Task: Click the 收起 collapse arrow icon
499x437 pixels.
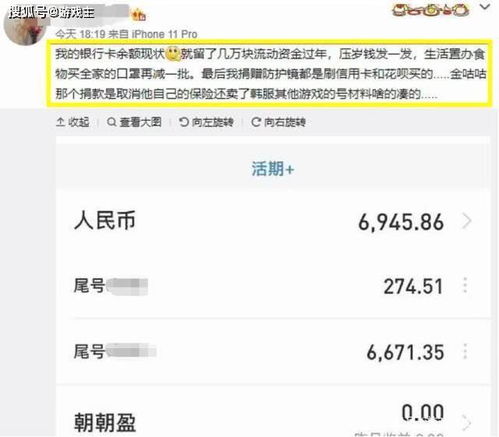Action: click(x=60, y=122)
